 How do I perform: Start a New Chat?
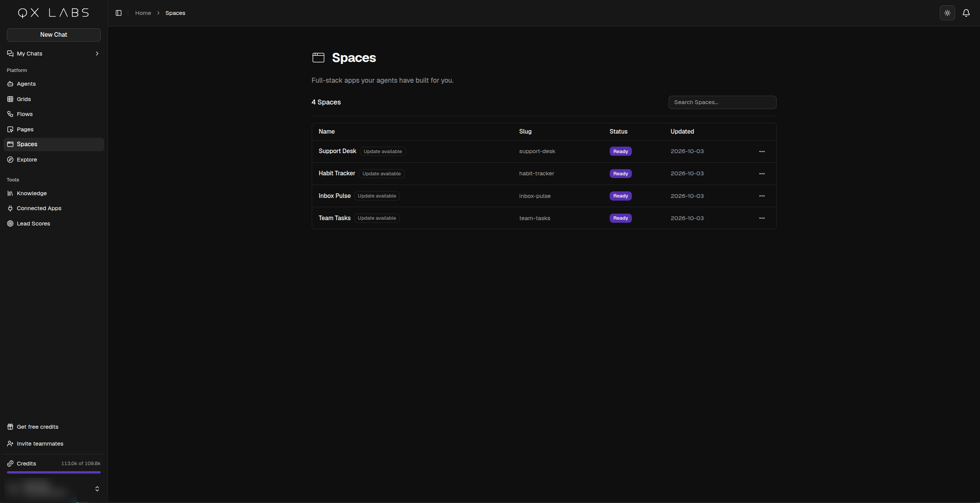[54, 35]
